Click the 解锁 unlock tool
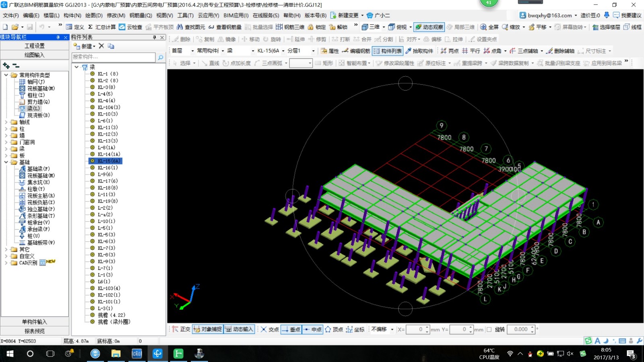 [338, 27]
